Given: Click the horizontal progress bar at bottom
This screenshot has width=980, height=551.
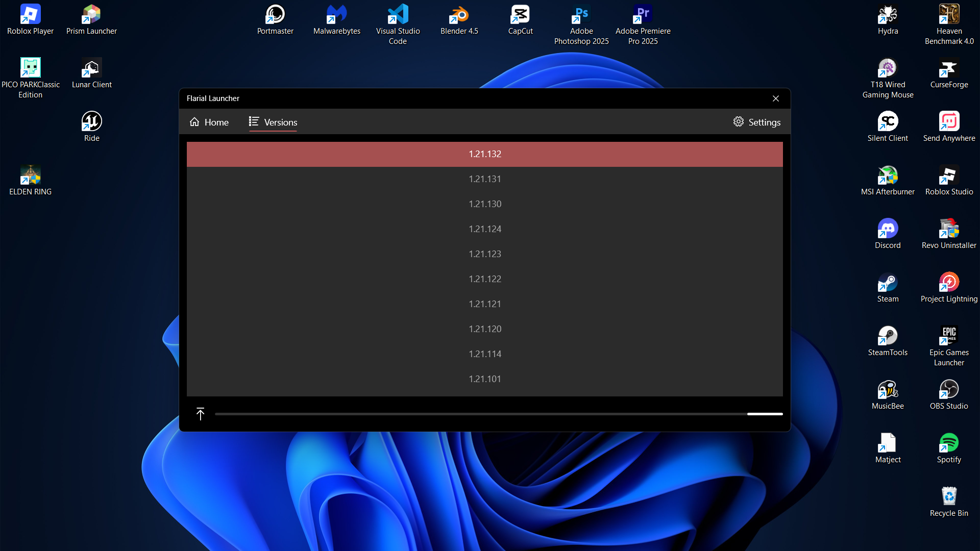Looking at the screenshot, I should (x=498, y=414).
